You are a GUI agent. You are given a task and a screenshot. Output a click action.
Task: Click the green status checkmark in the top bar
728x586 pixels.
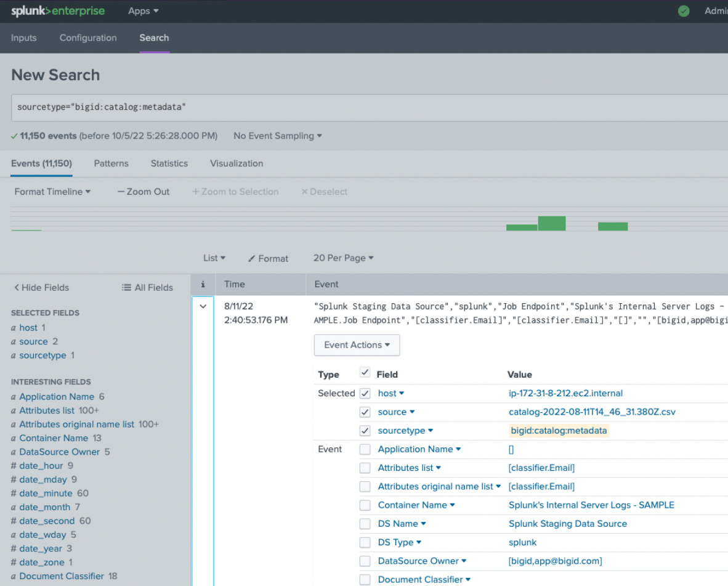tap(684, 11)
